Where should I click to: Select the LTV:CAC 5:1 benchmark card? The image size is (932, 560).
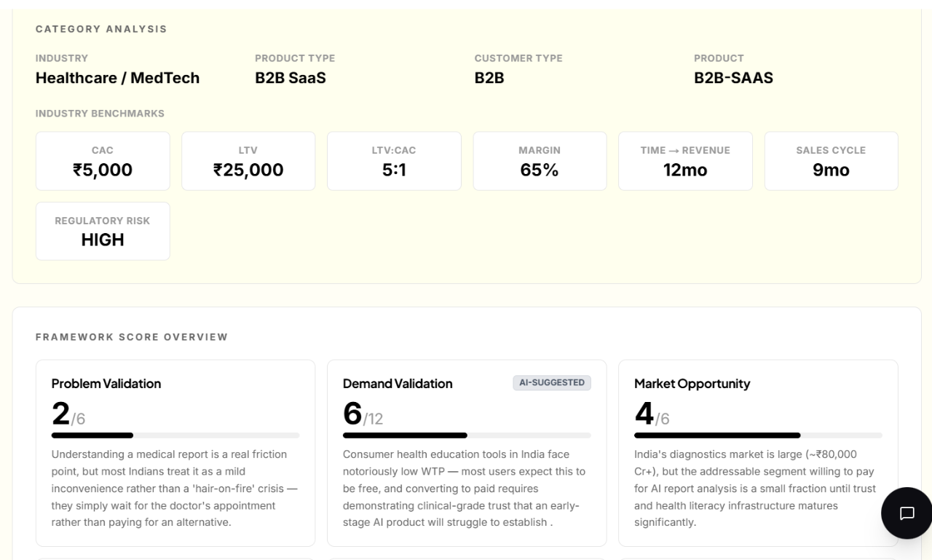(x=394, y=161)
